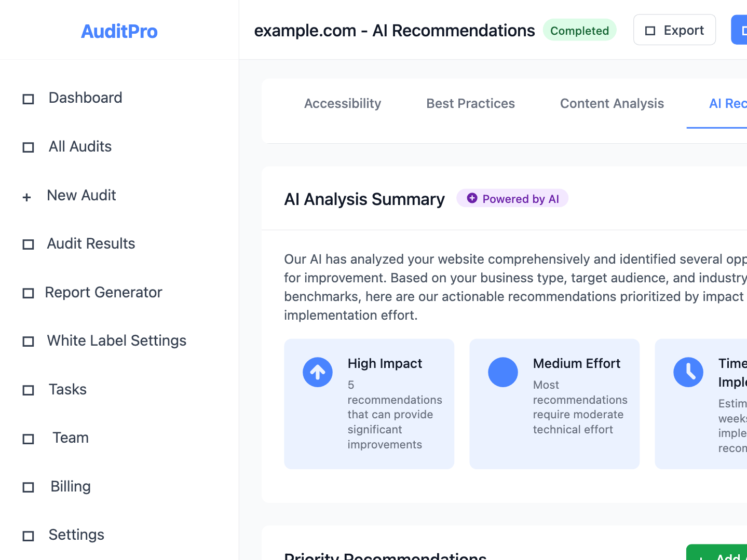Click the clock icon in time card

(688, 372)
